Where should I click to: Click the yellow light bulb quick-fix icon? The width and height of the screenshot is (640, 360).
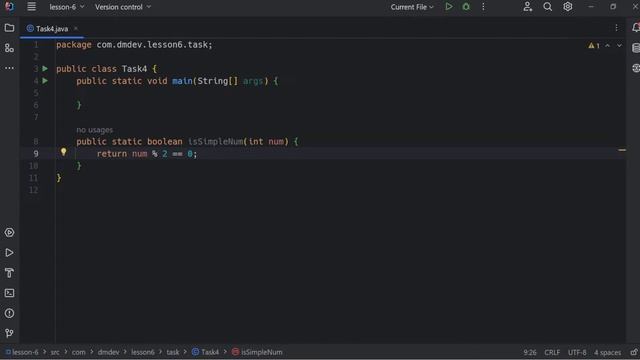(x=63, y=152)
